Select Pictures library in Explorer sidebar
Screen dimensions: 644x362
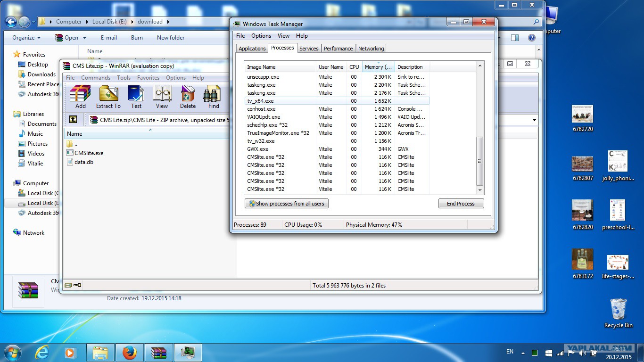[x=33, y=144]
